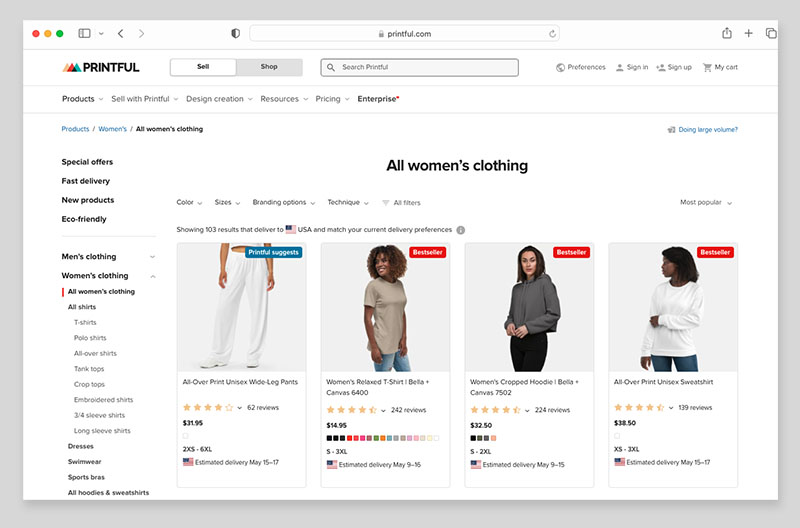
Task: Open the Enterprise menu item
Action: click(x=378, y=99)
